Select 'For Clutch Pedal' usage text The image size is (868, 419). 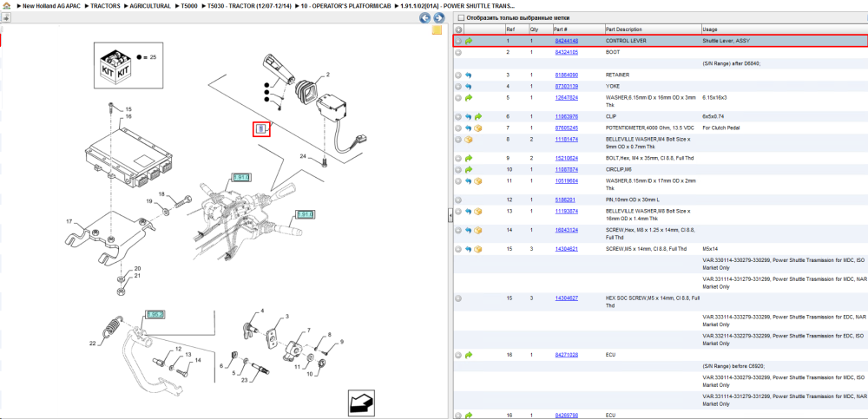pyautogui.click(x=720, y=128)
